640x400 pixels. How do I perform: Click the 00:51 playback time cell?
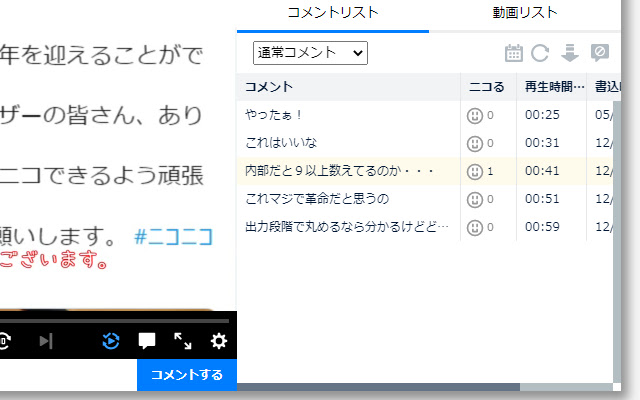(542, 199)
